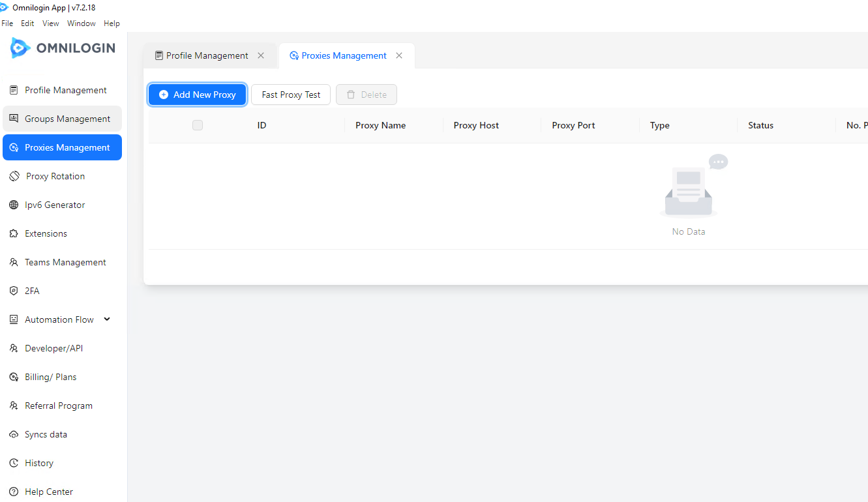Screen dimensions: 868x502
Task: Click the 2FA shield icon
Action: [14, 291]
